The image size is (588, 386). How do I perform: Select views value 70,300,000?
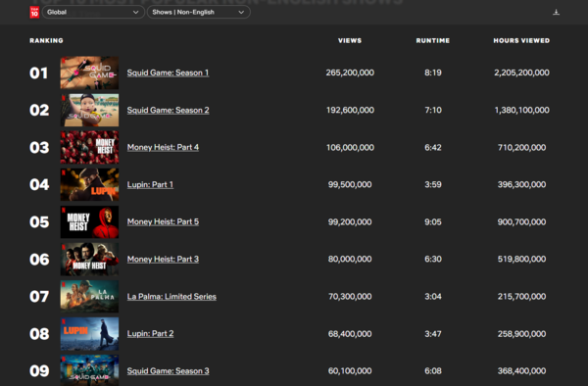pyautogui.click(x=350, y=297)
